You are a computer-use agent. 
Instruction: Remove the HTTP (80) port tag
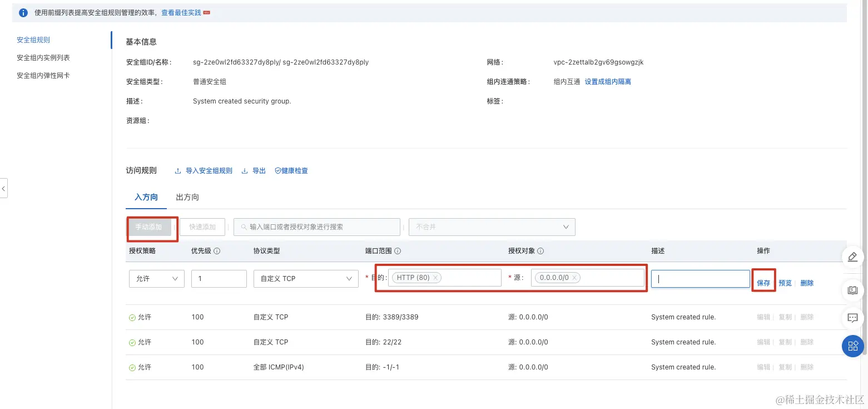(435, 278)
